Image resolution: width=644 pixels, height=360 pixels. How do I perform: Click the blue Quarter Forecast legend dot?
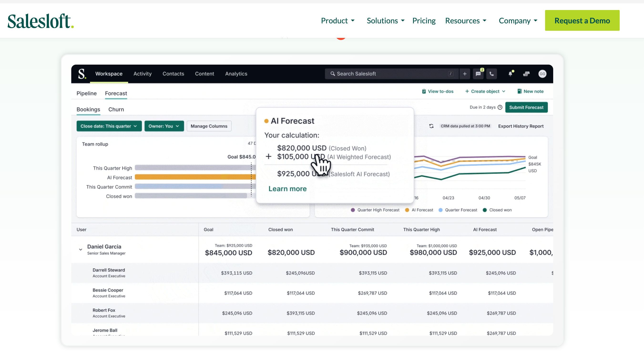[x=440, y=210]
